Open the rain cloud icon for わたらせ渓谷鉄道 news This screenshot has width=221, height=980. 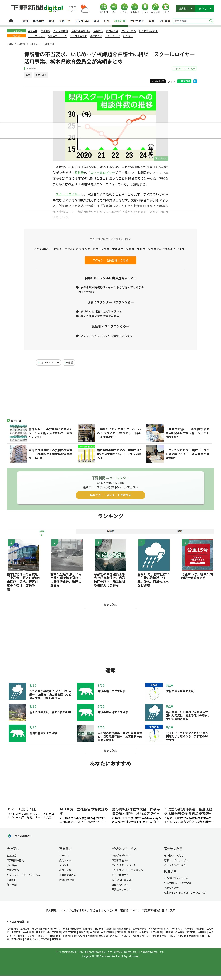(17, 691)
